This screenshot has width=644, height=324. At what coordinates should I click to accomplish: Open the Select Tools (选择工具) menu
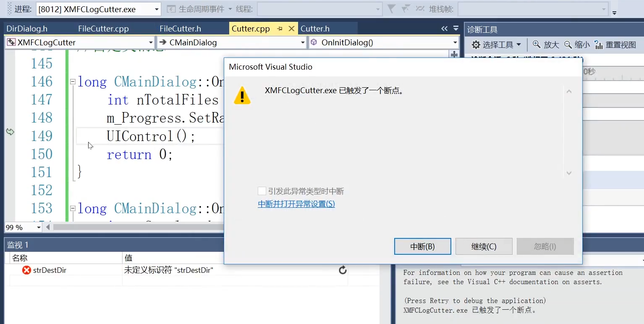496,45
